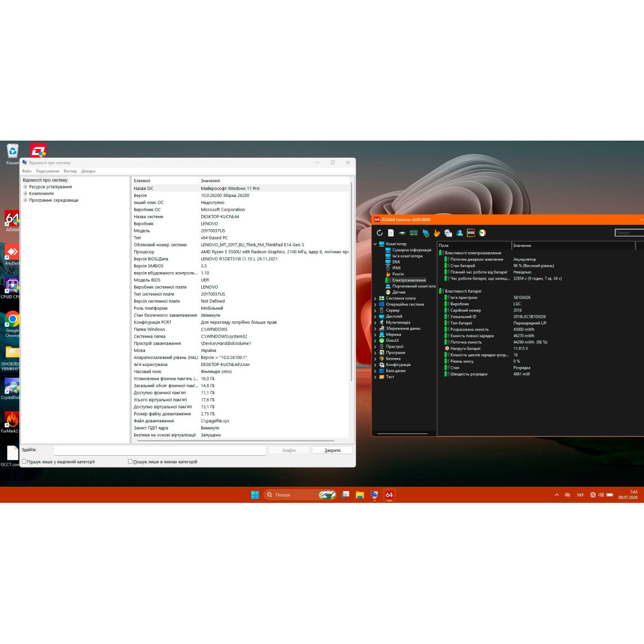
Task: Click the taskbar Пошук search box
Action: click(300, 495)
